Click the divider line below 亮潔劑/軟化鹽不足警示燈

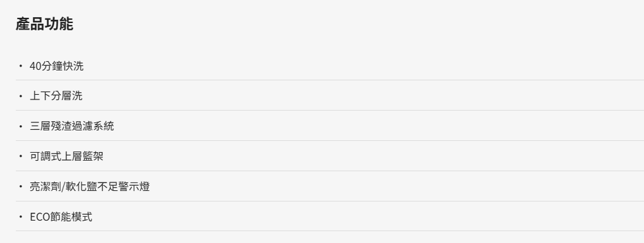[330, 201]
